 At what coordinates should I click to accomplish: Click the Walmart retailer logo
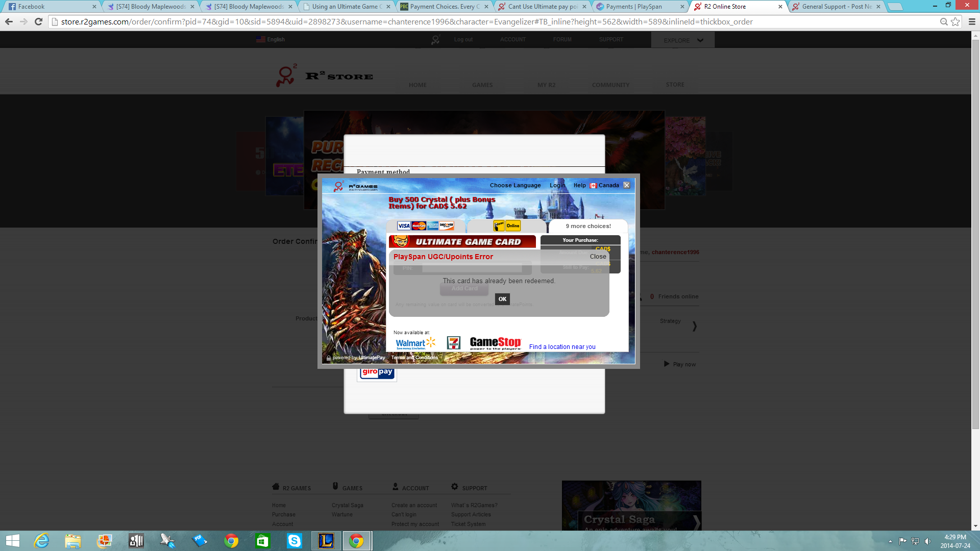point(415,343)
